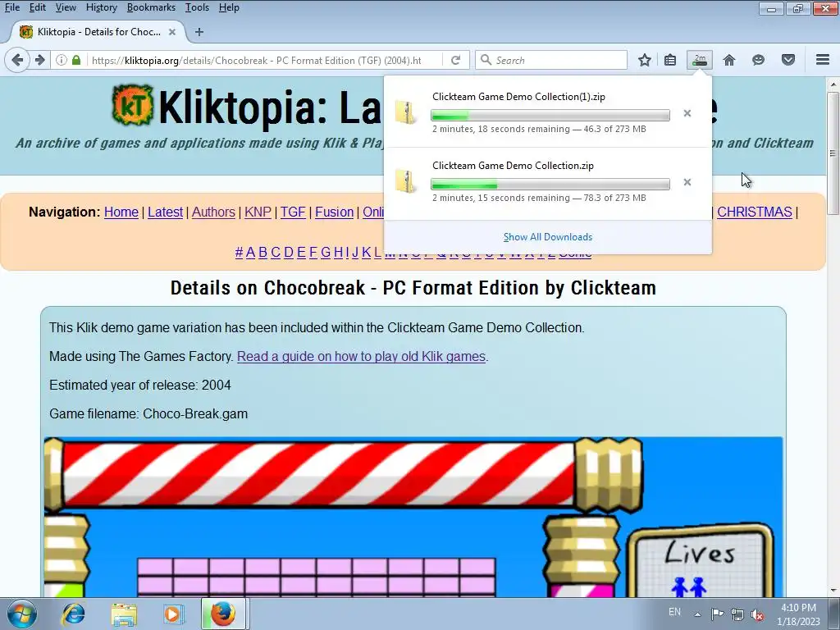Open Windows Explorer from taskbar

click(124, 614)
